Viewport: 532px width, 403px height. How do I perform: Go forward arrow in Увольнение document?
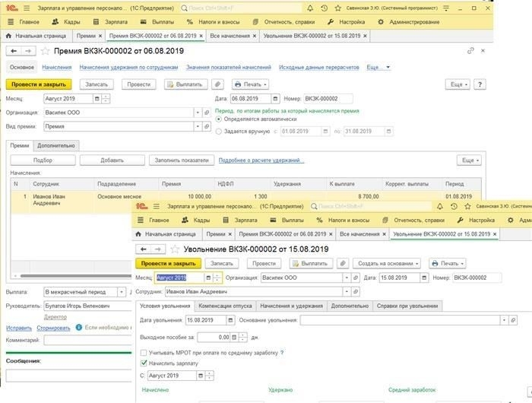pos(158,249)
